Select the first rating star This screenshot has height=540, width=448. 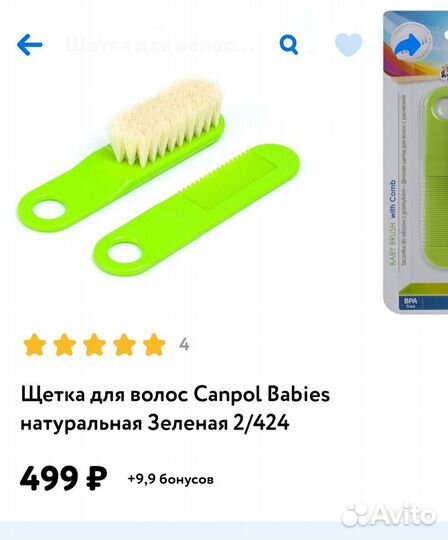[x=34, y=344]
